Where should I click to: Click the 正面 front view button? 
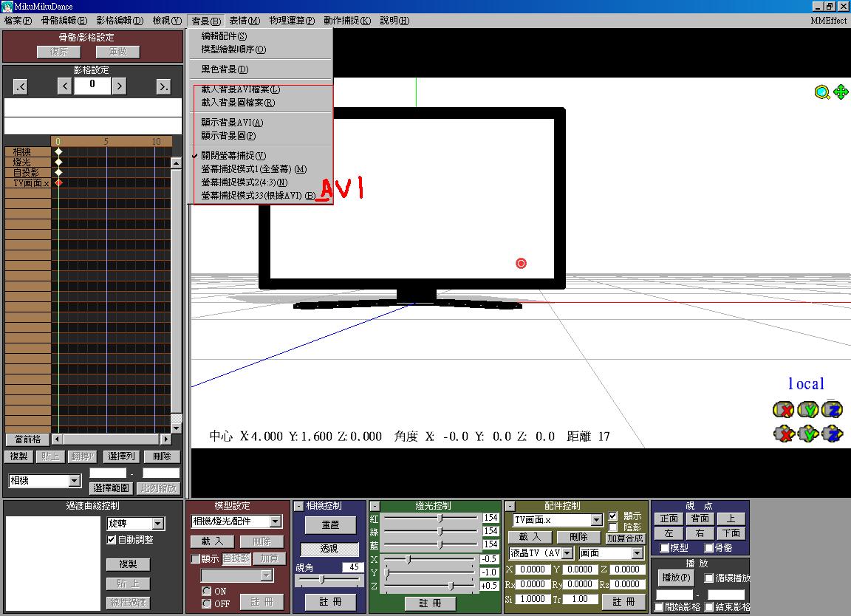[669, 519]
